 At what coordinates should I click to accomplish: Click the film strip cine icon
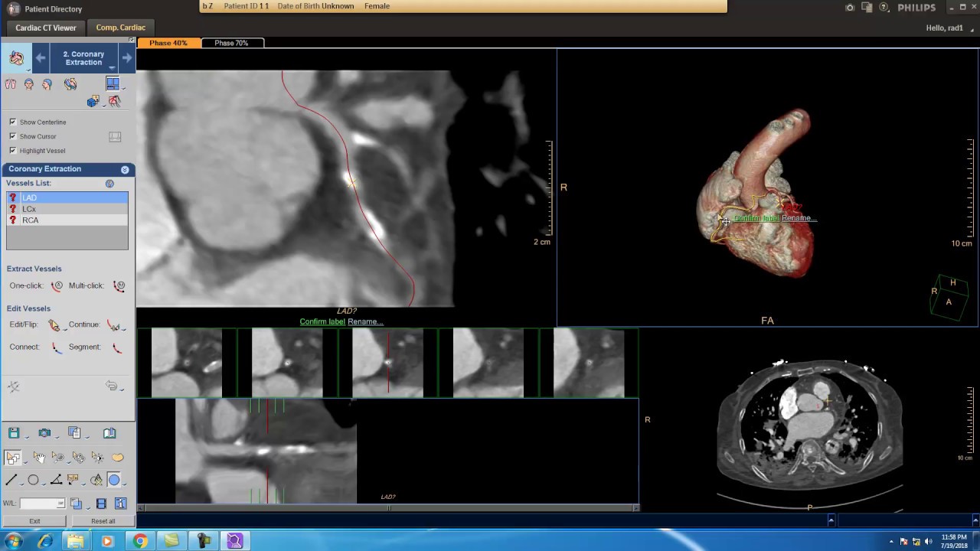tap(101, 504)
